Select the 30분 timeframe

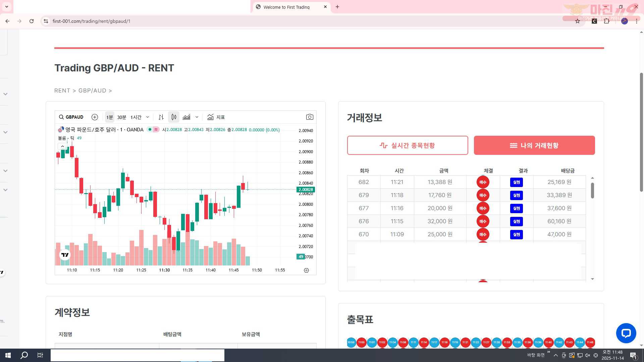click(121, 117)
